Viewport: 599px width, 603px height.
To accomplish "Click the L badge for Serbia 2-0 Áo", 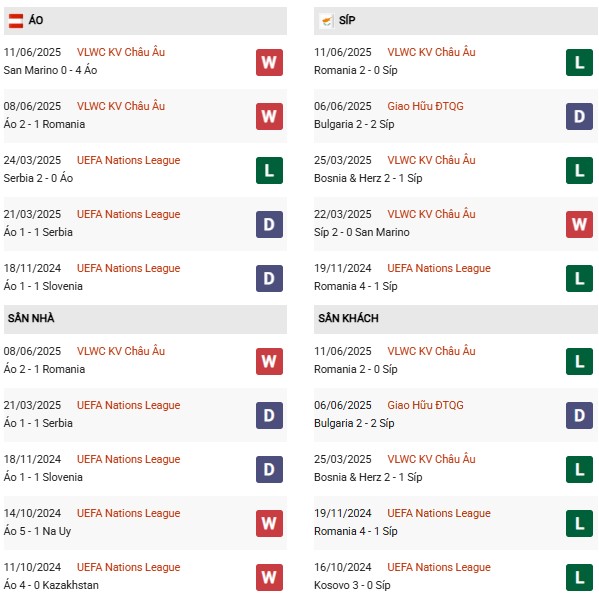I will 269,170.
